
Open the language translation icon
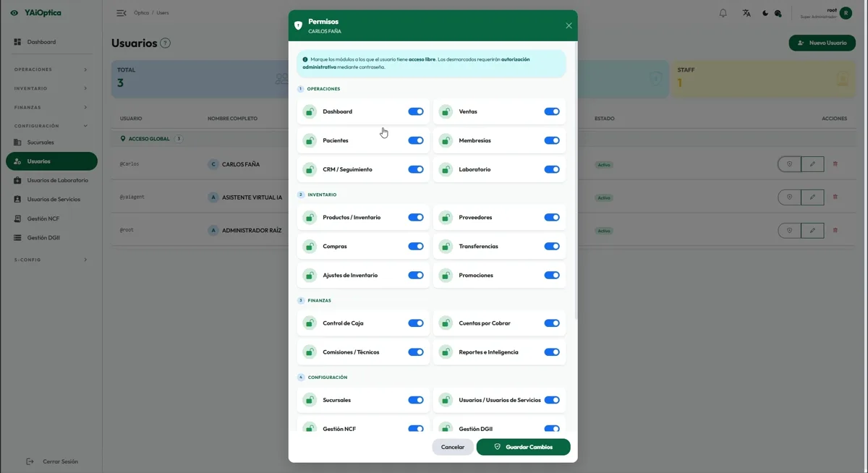(x=746, y=13)
